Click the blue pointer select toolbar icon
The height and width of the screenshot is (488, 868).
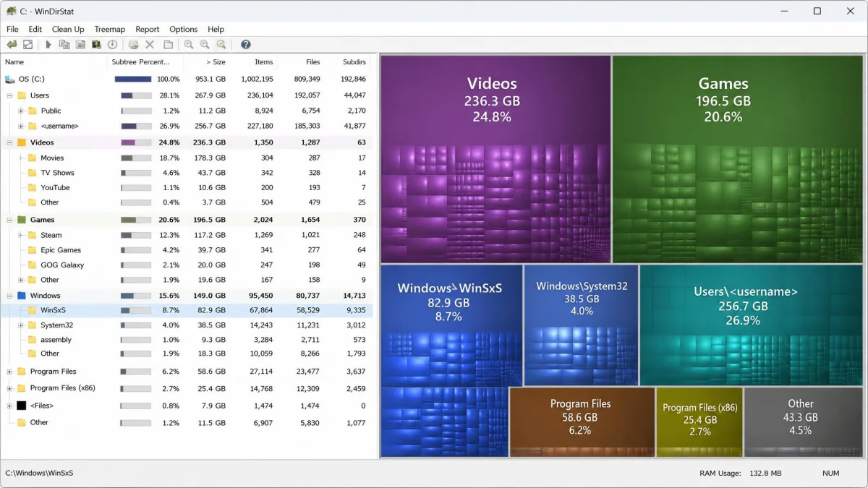click(x=48, y=45)
